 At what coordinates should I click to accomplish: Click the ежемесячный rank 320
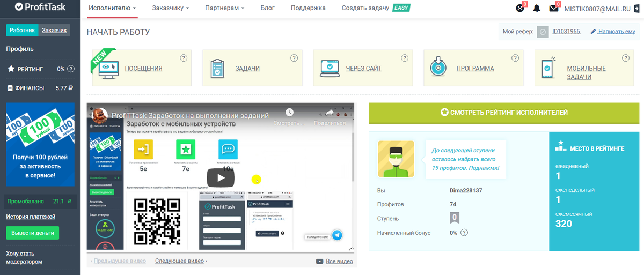pos(563,224)
